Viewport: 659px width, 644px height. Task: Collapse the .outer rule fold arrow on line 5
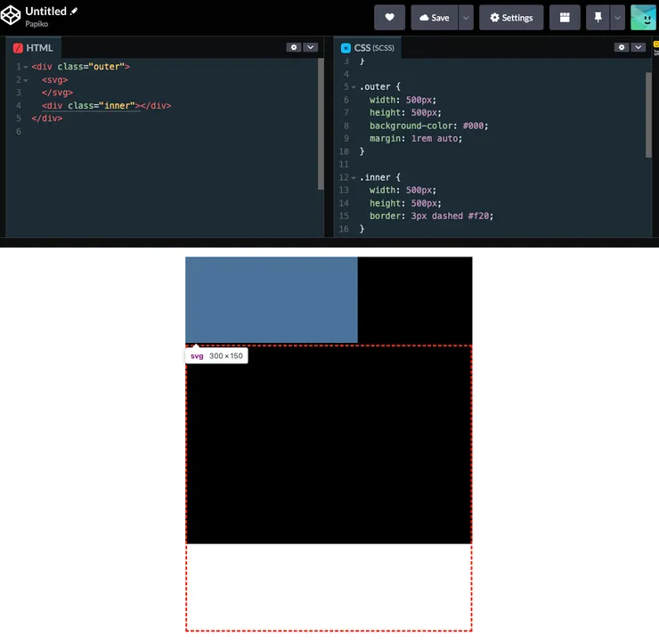[354, 87]
